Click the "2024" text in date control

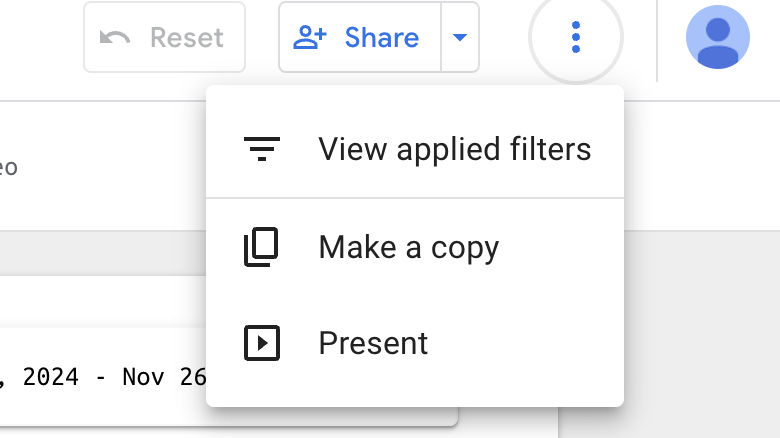52,377
